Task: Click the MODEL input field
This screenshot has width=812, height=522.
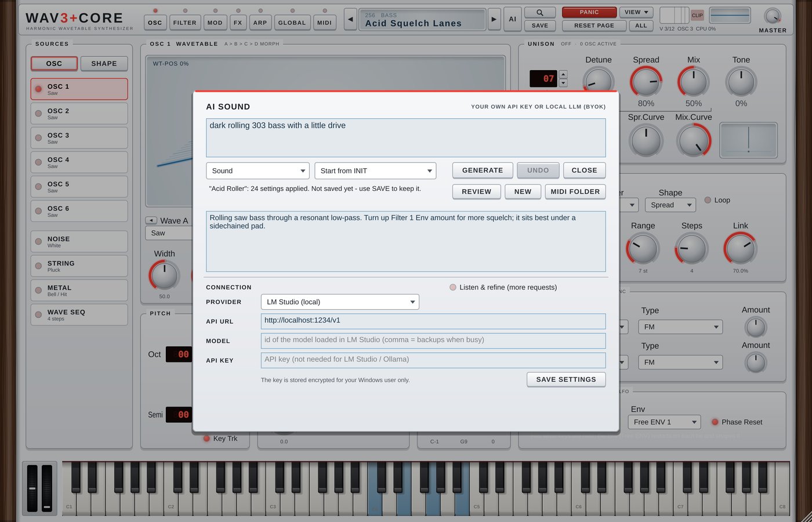Action: click(433, 341)
